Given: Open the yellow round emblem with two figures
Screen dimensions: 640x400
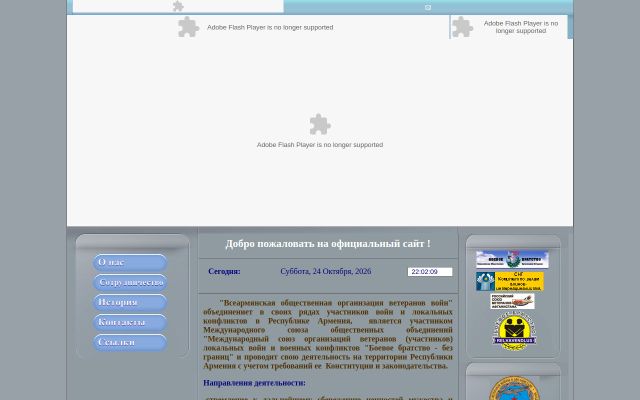Looking at the screenshot, I should (514, 331).
